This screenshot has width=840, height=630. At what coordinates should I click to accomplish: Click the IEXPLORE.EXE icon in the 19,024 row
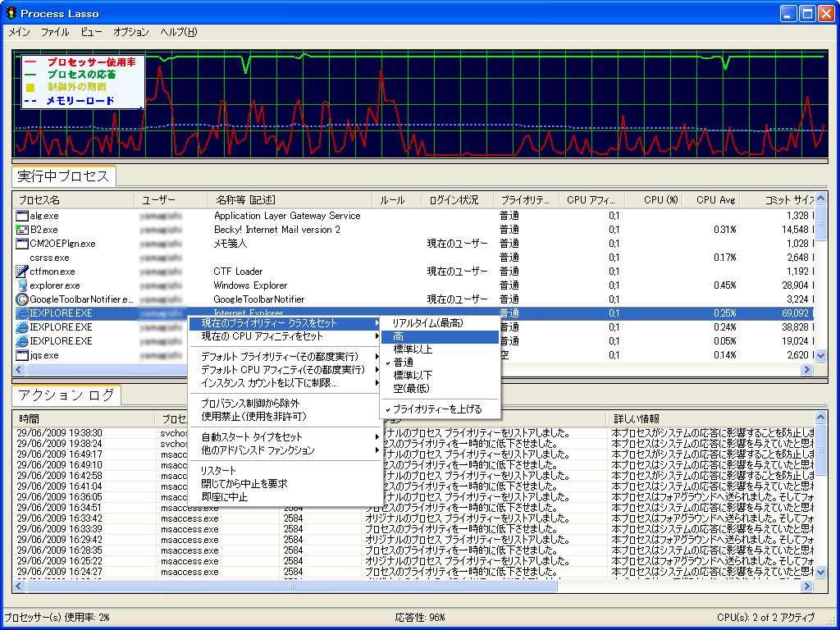tap(22, 341)
